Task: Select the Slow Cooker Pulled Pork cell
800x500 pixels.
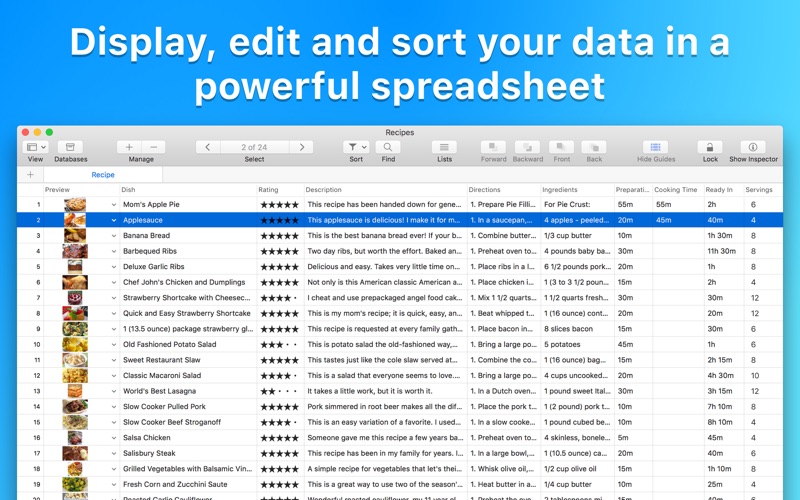Action: point(188,407)
